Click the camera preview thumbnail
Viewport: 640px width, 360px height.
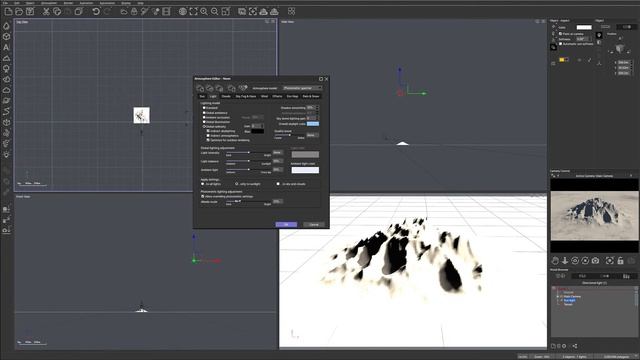(594, 216)
